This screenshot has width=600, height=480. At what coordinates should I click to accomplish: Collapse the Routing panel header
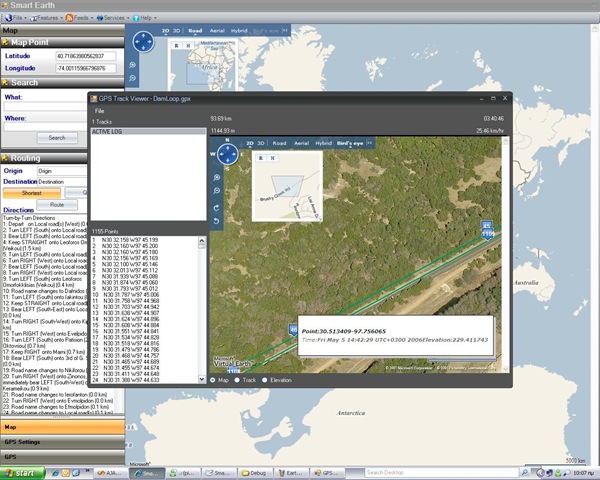(x=44, y=158)
